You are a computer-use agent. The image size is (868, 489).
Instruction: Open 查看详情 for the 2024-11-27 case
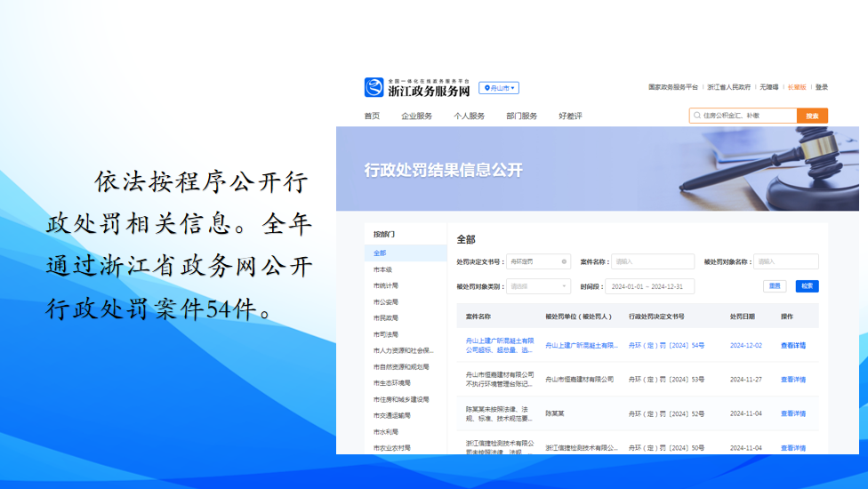click(792, 380)
